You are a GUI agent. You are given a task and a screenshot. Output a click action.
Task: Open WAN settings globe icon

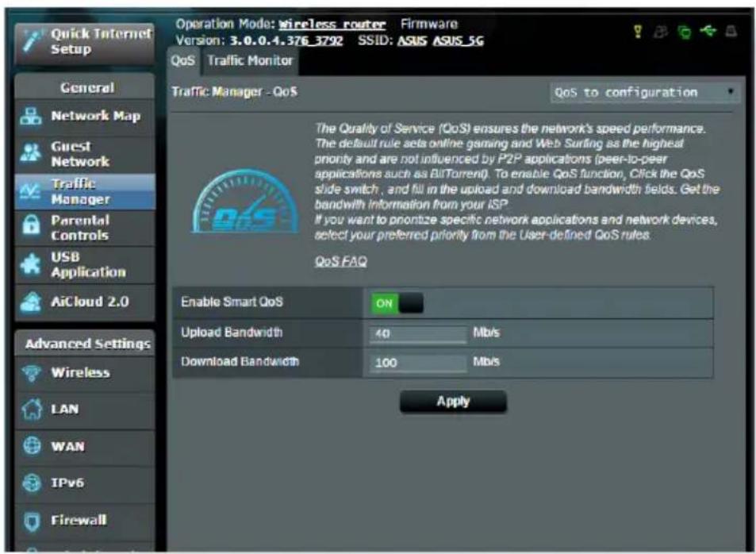click(x=32, y=445)
